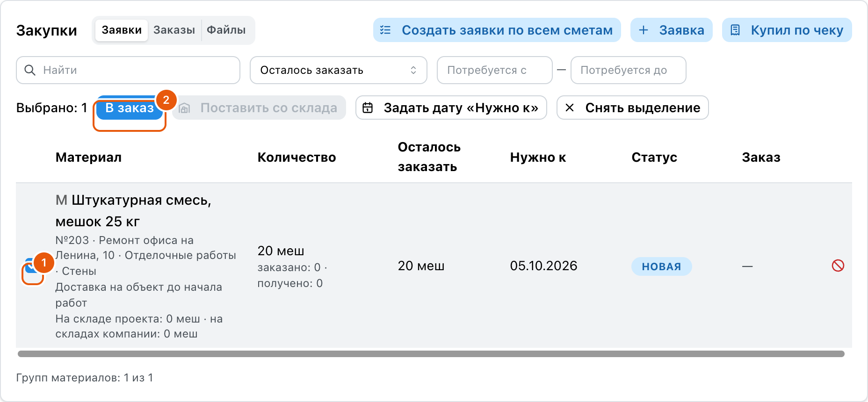Viewport: 868px width, 402px height.
Task: Click the НОВАЯ status badge
Action: 661,266
